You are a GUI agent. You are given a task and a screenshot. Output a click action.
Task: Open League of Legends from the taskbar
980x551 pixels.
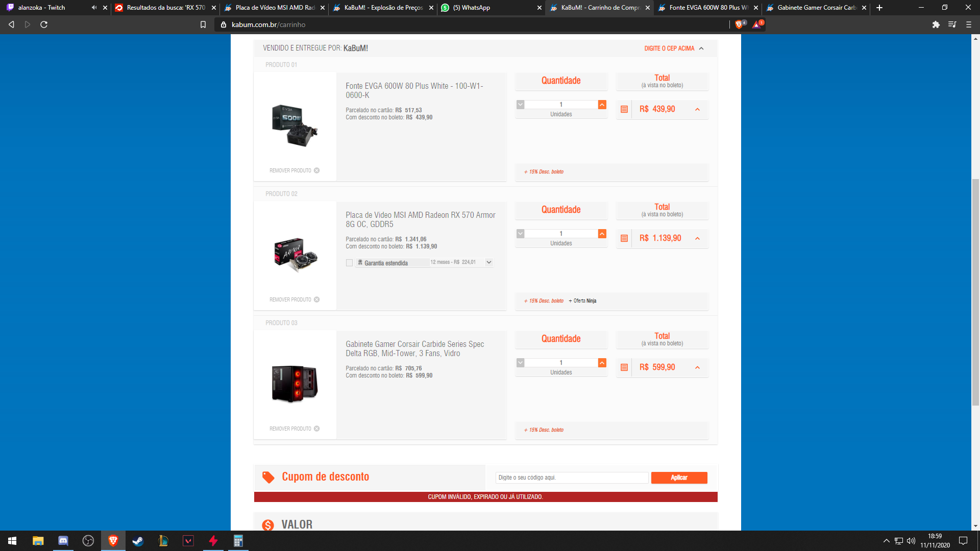163,541
